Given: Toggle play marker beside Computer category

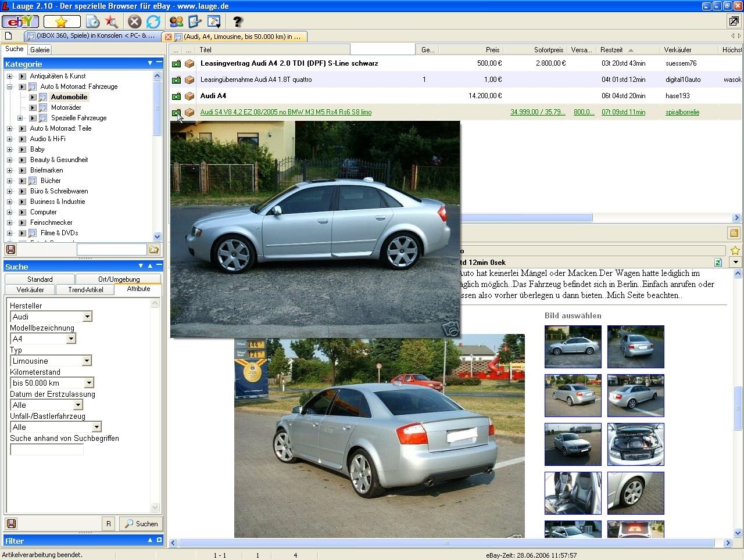Looking at the screenshot, I should [22, 212].
